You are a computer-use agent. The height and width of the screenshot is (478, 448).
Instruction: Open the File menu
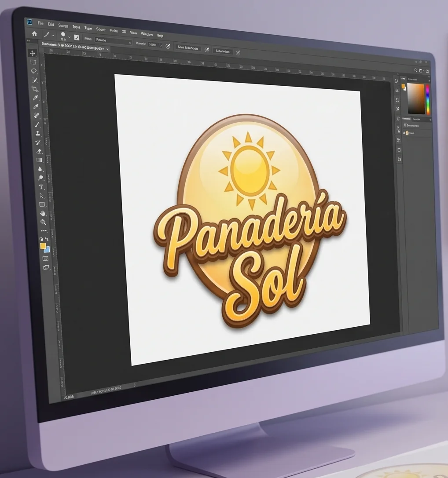[40, 23]
